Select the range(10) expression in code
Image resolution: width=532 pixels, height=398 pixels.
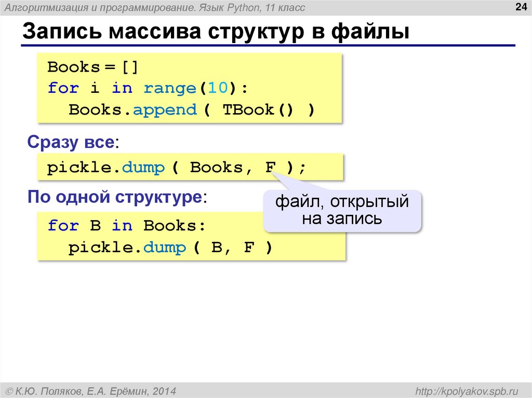click(x=189, y=88)
